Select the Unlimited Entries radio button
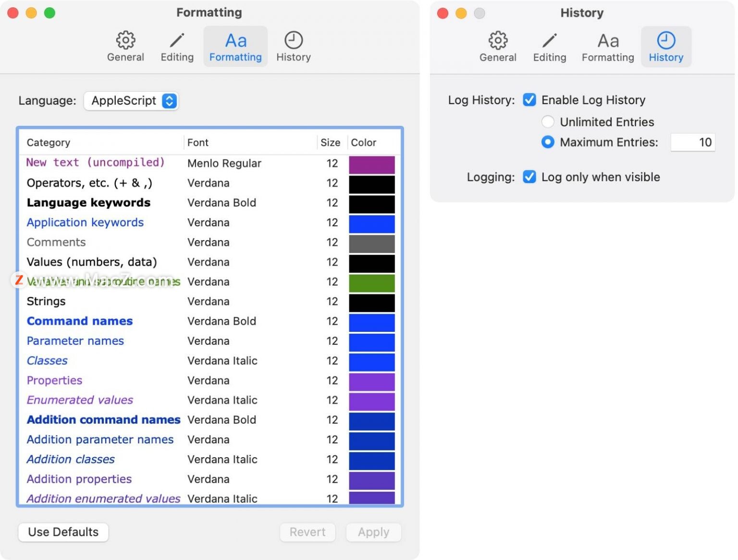 (548, 122)
